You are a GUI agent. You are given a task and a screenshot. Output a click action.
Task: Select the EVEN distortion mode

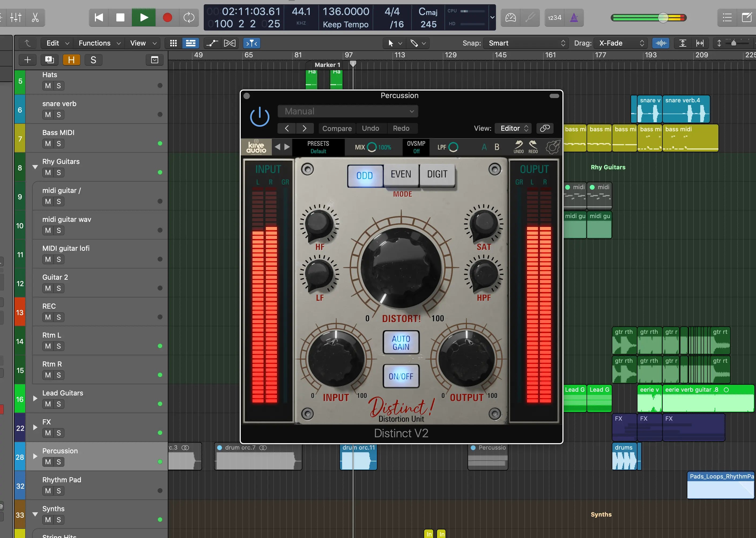point(401,174)
